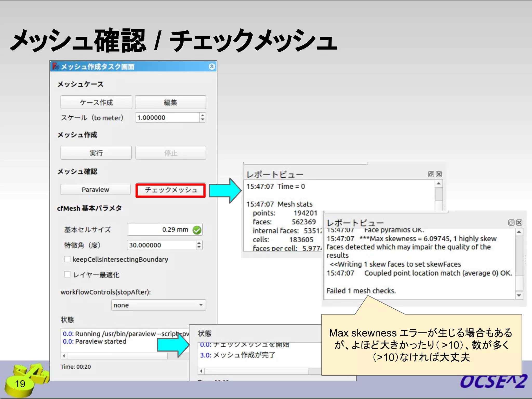This screenshot has height=399, width=532.
Task: Toggle the レイヤー最適化 checkbox
Action: (x=67, y=275)
